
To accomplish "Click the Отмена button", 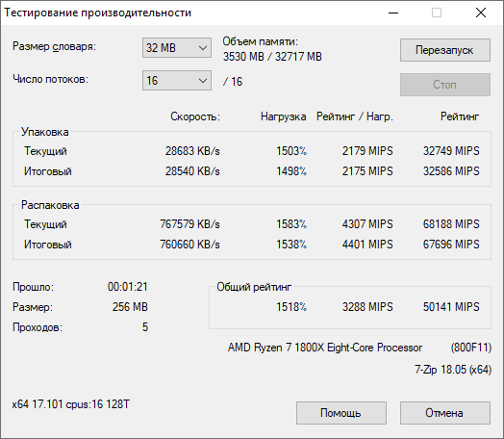I will [445, 413].
